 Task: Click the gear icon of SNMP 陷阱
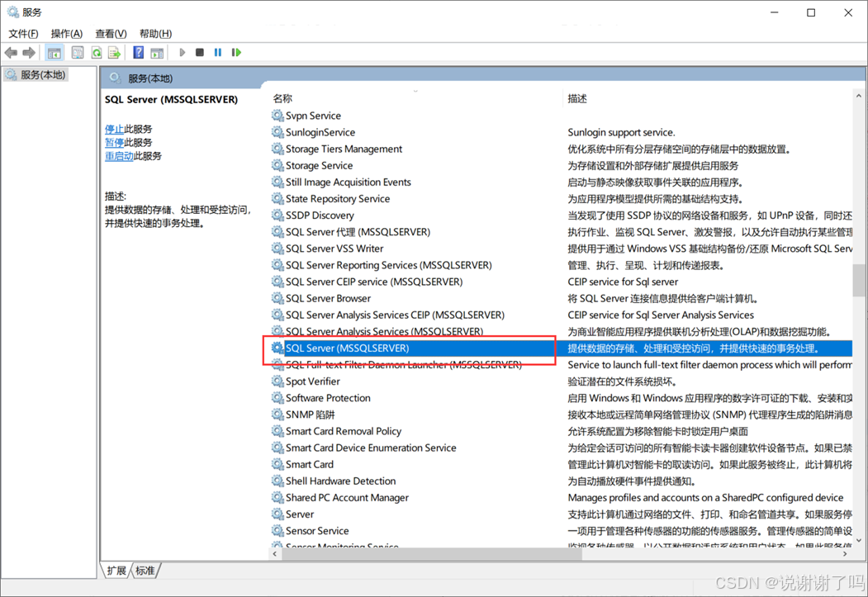point(277,415)
